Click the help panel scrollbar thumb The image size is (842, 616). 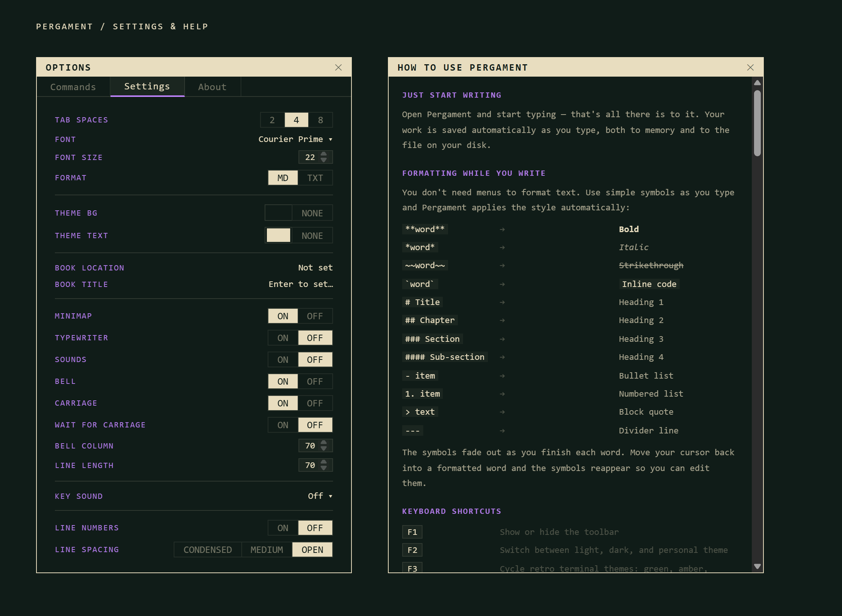(757, 123)
